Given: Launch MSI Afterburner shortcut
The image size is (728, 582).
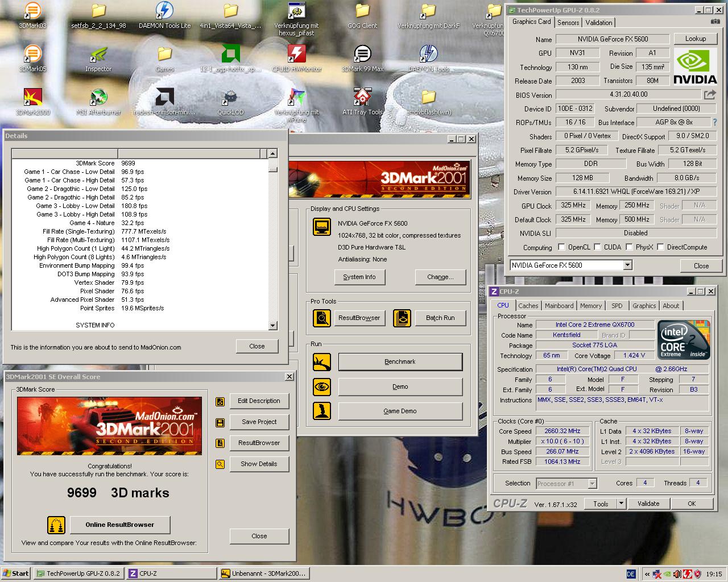Looking at the screenshot, I should (98, 97).
